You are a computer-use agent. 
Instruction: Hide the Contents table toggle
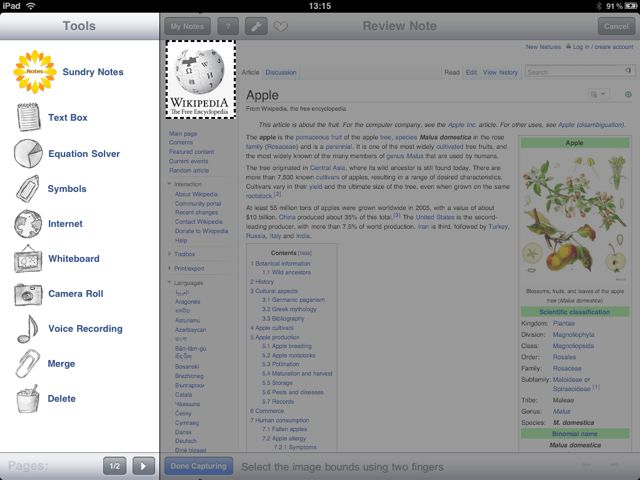[305, 253]
